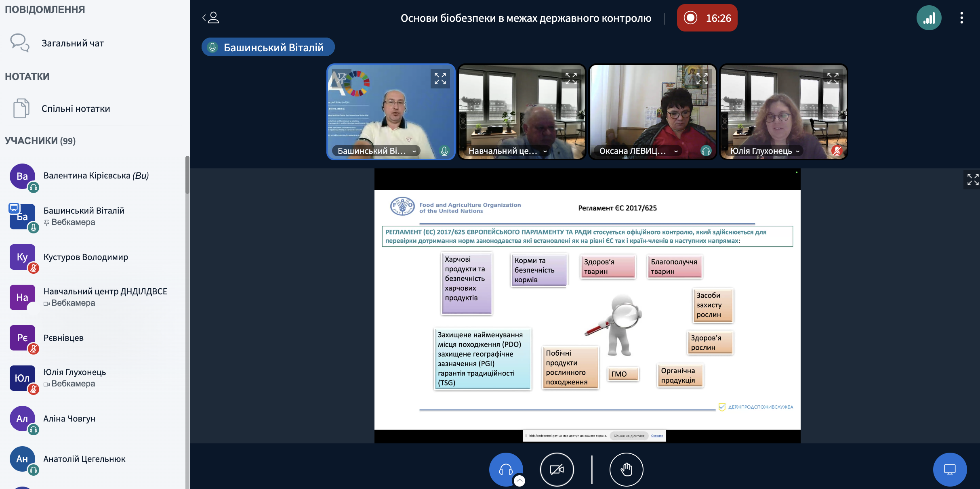Click the presentation screen button

click(x=950, y=469)
